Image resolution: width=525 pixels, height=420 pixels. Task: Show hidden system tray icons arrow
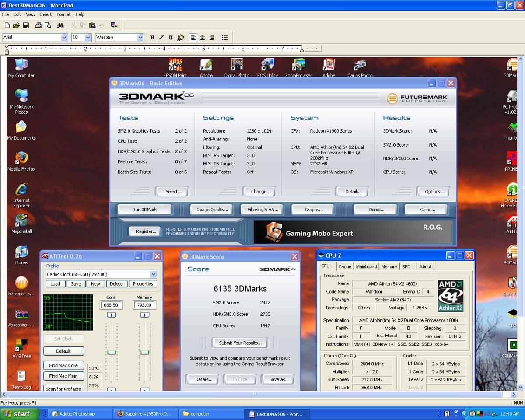point(465,413)
